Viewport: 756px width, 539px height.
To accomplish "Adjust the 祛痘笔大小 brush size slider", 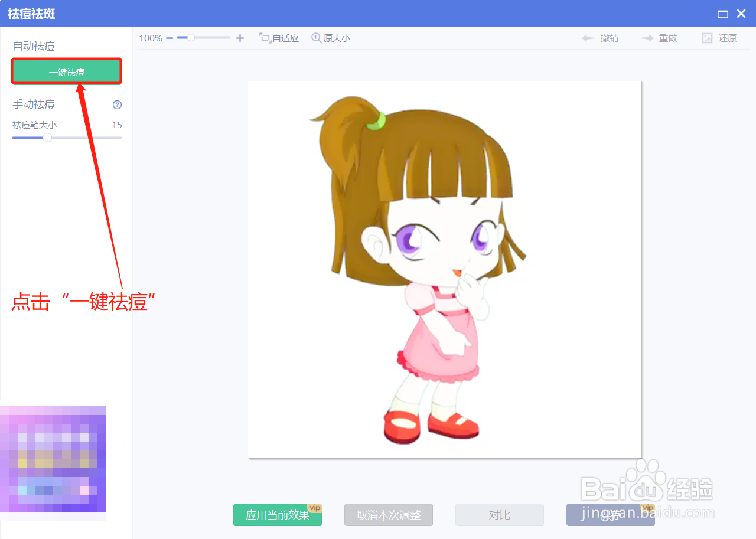I will click(67, 138).
